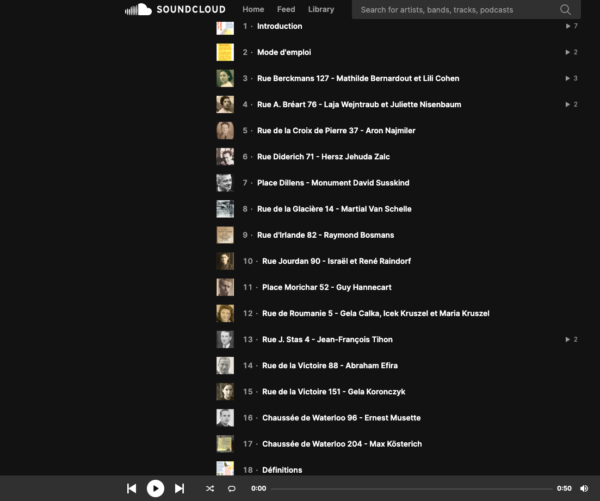Select Rue d'Irlande 82 - Raymond Bosmans
600x501 pixels.
(325, 235)
